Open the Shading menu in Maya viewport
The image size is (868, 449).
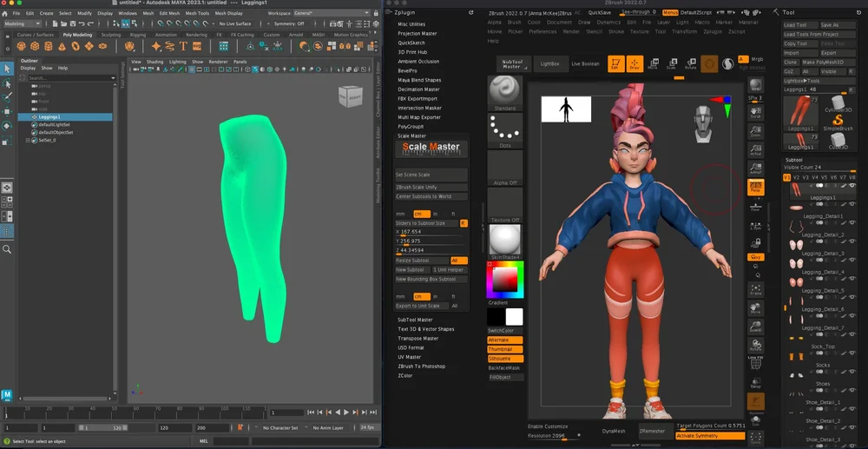[155, 62]
